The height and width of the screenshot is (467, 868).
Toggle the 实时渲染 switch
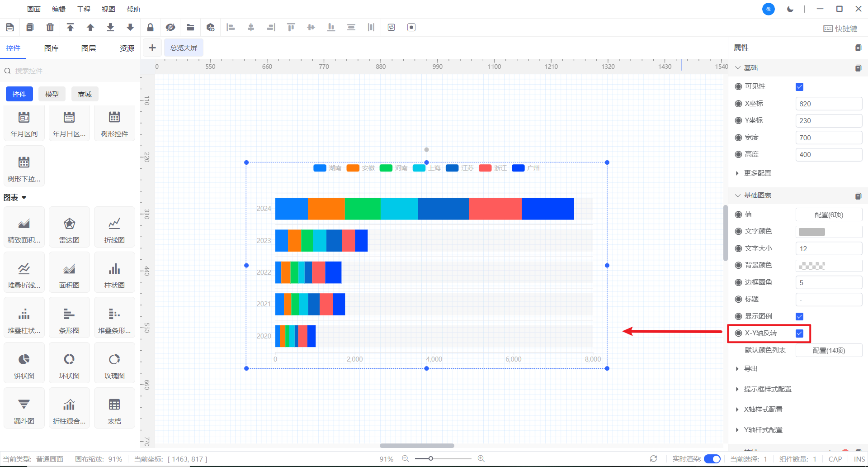tap(712, 459)
